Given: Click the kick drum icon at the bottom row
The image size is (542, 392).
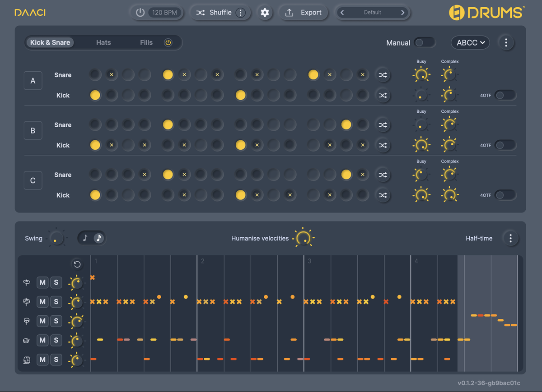Looking at the screenshot, I should tap(26, 360).
